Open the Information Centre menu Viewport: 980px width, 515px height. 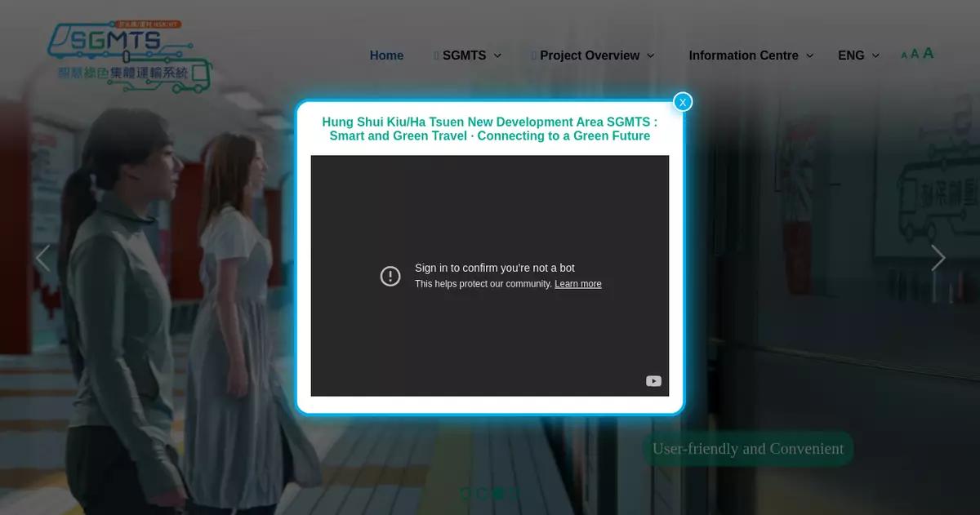751,55
